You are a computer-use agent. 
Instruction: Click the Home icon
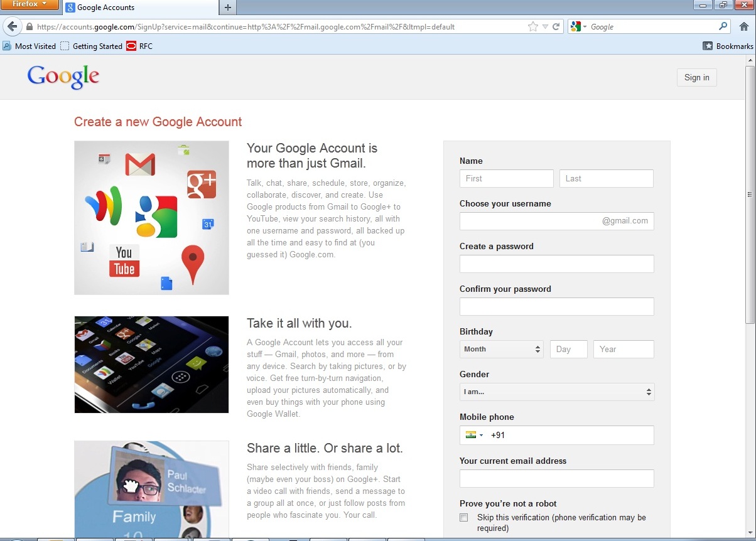[x=745, y=26]
